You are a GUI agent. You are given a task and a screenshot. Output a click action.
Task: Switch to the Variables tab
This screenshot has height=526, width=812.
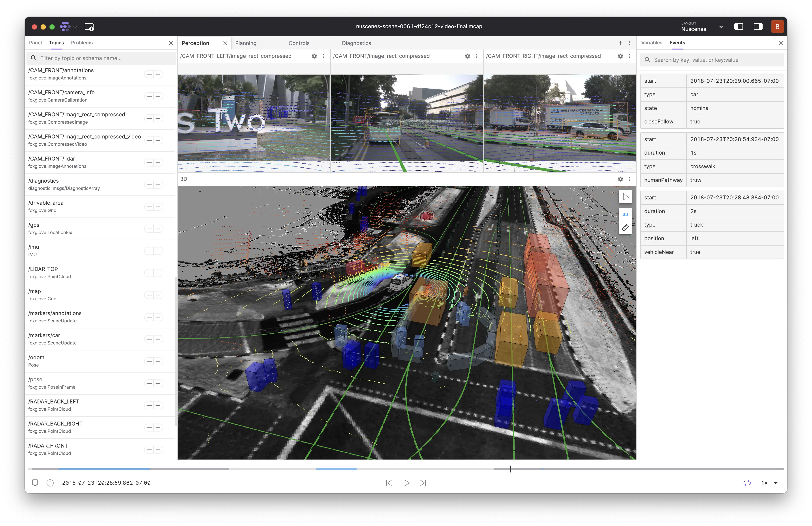point(651,43)
